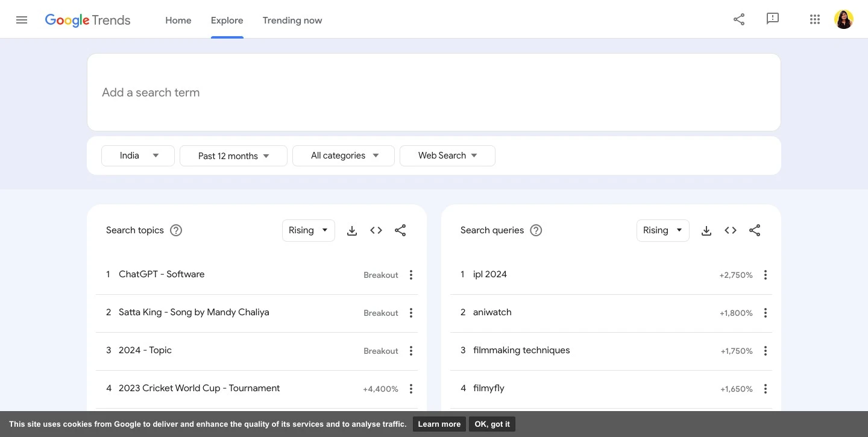
Task: Open the filmyfly query
Action: (489, 388)
